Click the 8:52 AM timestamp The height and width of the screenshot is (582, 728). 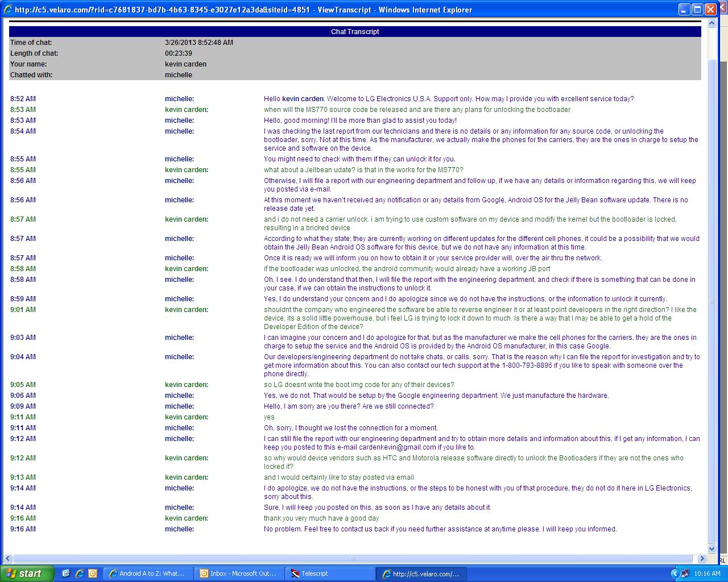click(x=23, y=99)
